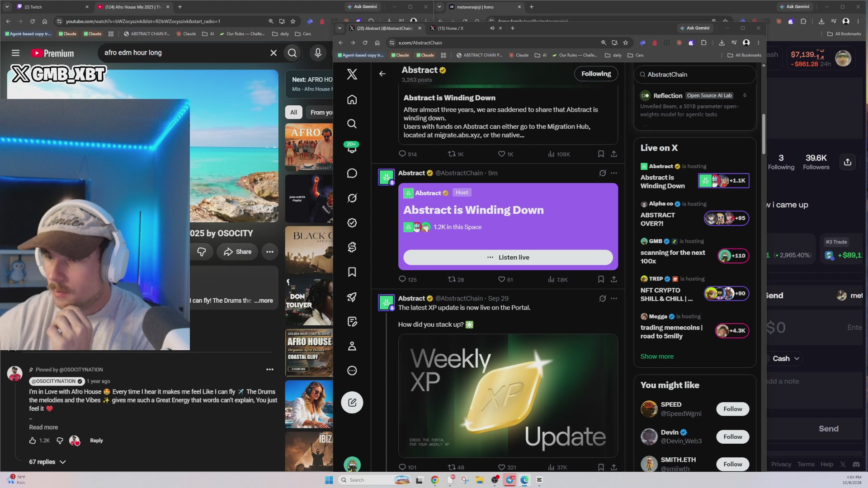Open X Explore search icon in sidebar
Viewport: 868px width, 488px height.
click(352, 124)
